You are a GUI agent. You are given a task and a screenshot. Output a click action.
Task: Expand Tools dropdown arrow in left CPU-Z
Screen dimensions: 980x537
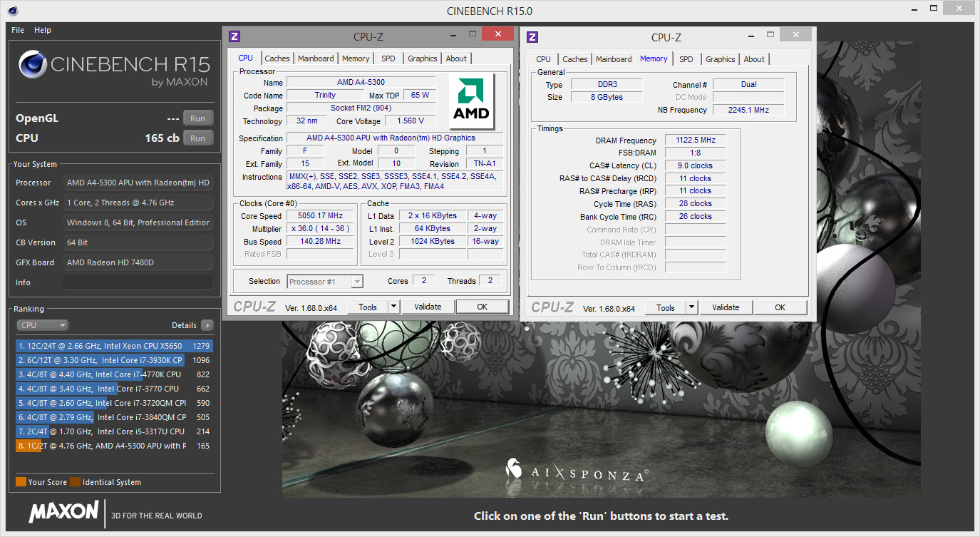pos(393,307)
